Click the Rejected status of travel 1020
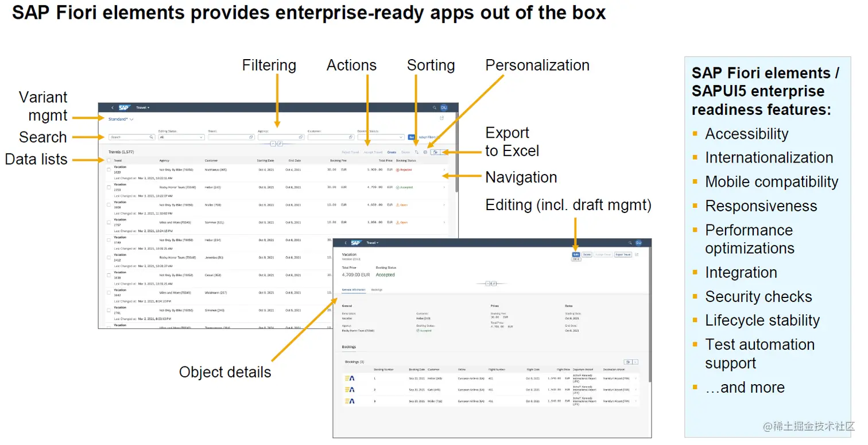The image size is (868, 445). click(x=404, y=169)
